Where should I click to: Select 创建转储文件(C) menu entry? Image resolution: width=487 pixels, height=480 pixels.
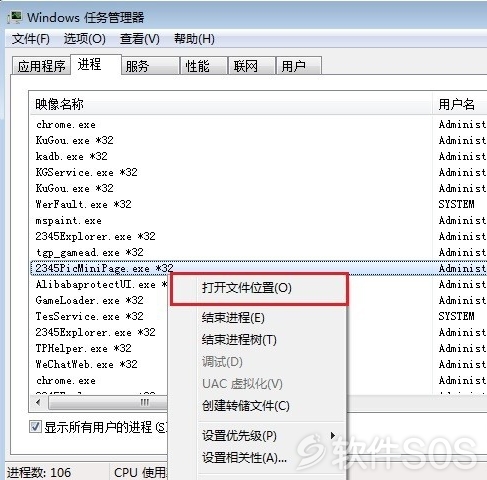tap(245, 406)
